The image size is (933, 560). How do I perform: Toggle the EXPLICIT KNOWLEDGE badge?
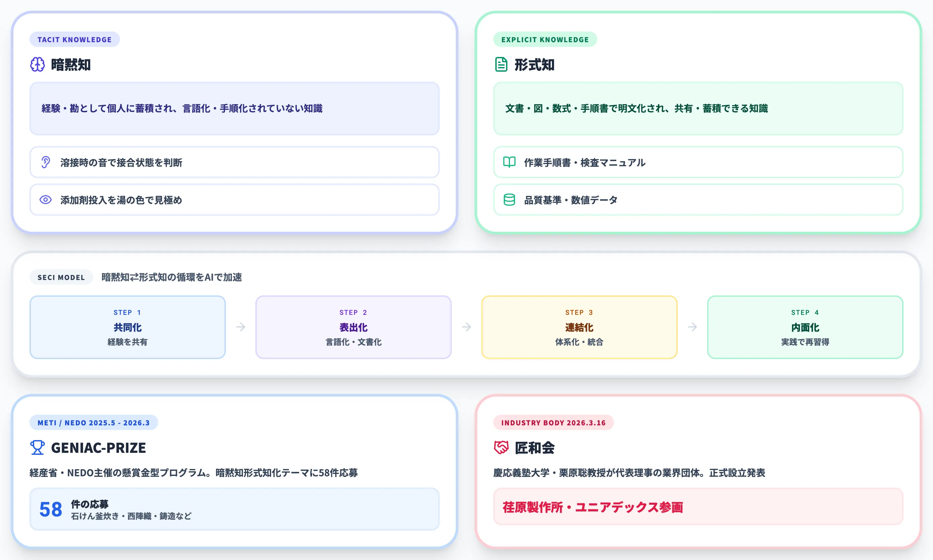(545, 39)
